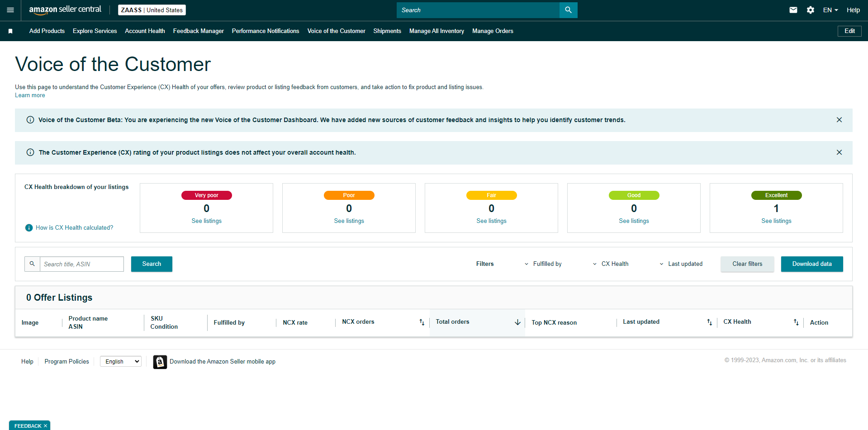Open Explore Services menu item
Screen dimensions: 868x430
pos(95,31)
